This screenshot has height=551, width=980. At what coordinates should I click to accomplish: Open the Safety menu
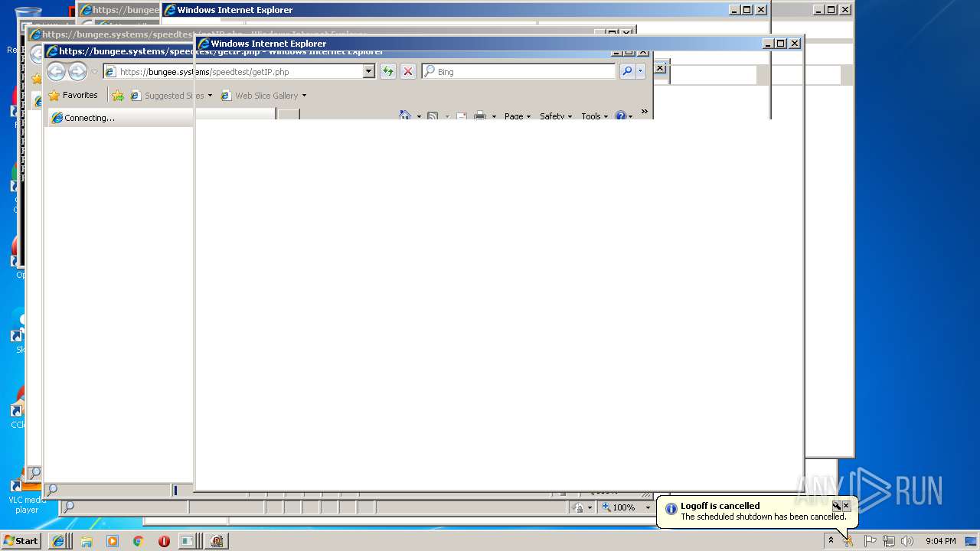556,116
